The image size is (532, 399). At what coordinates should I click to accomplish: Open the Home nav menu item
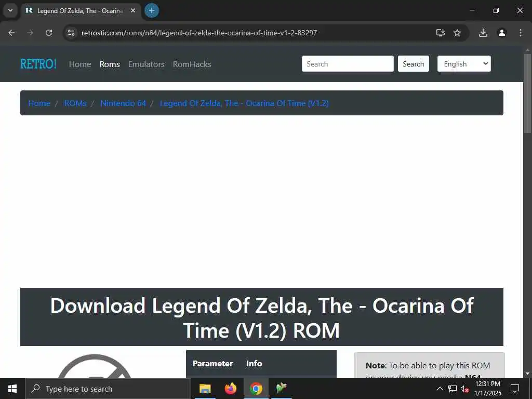click(x=80, y=64)
